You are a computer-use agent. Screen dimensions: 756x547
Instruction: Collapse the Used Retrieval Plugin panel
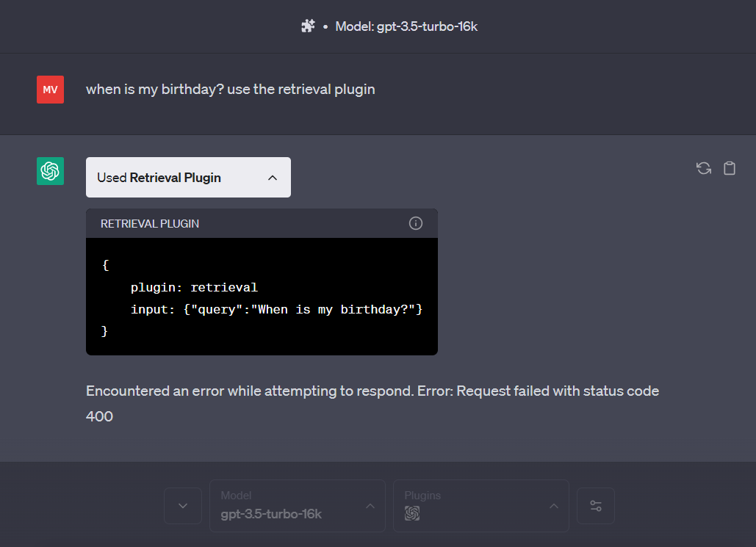[272, 177]
